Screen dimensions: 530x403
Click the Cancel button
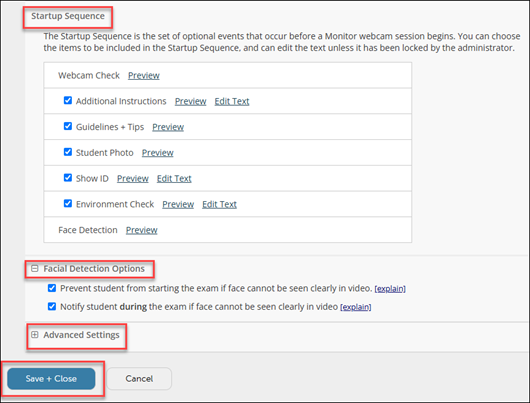click(x=139, y=379)
